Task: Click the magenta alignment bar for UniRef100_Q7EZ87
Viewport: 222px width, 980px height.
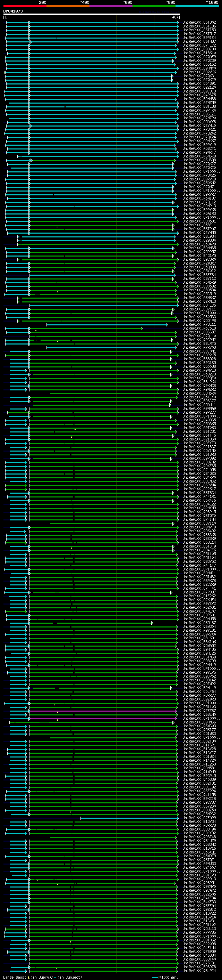Action: click(103, 711)
